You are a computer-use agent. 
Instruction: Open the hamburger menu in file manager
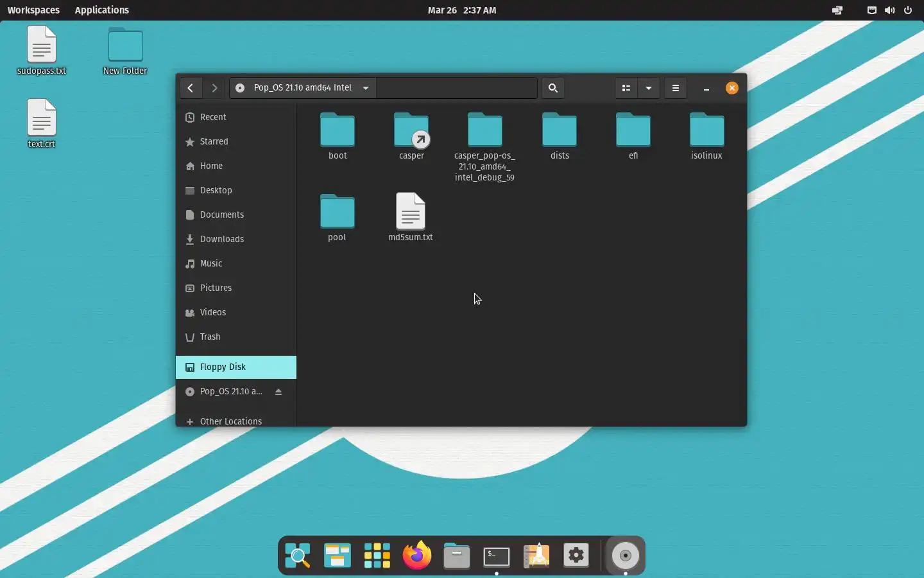pos(676,88)
